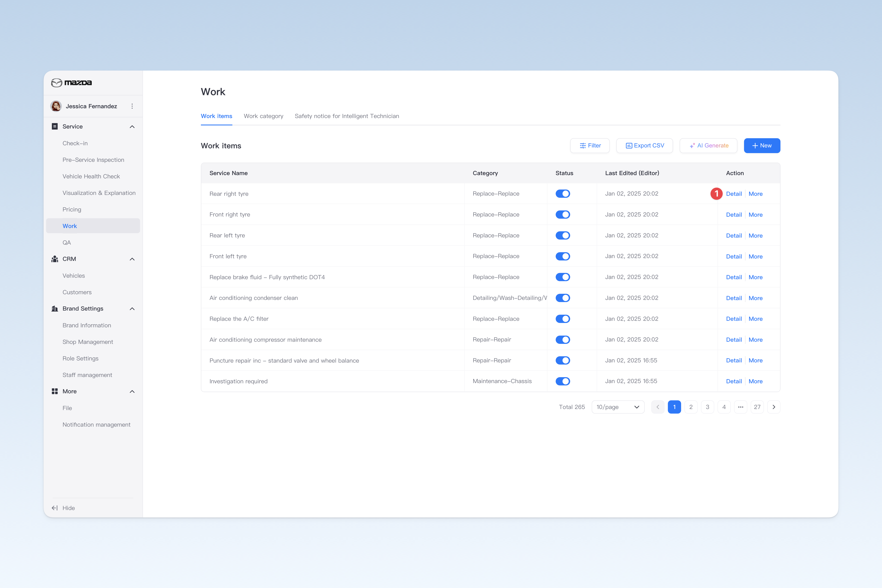Image resolution: width=882 pixels, height=588 pixels.
Task: Jump to page 27
Action: pyautogui.click(x=757, y=407)
